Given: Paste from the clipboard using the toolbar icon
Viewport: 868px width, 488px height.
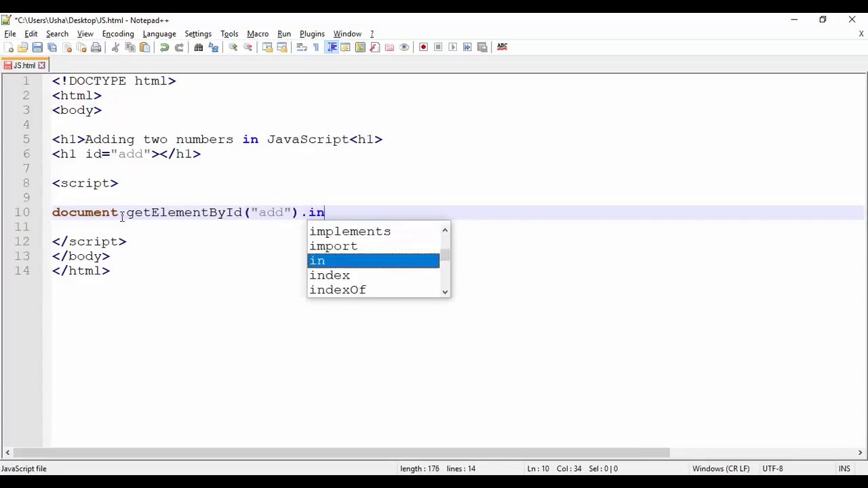Looking at the screenshot, I should [x=144, y=47].
